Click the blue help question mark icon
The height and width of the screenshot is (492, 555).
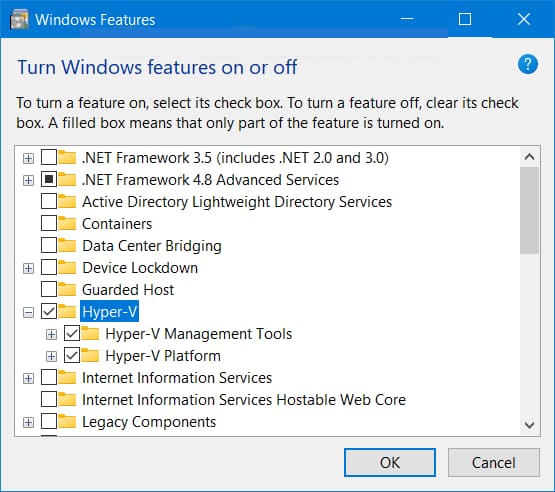pos(527,64)
